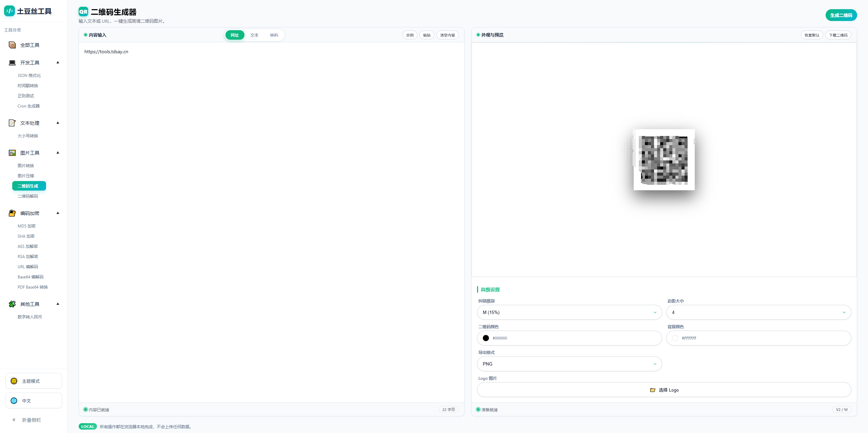Switch content type to WiFi
The width and height of the screenshot is (868, 433).
[x=274, y=35]
